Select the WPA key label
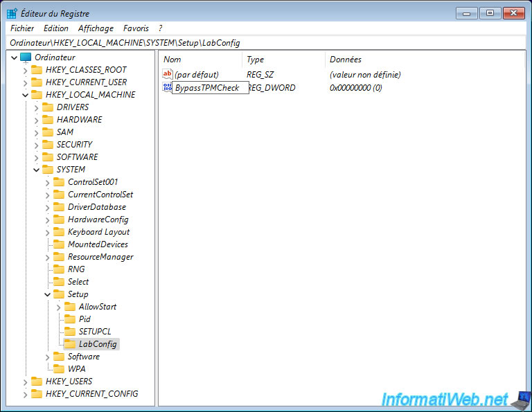Image resolution: width=532 pixels, height=412 pixels. (77, 369)
